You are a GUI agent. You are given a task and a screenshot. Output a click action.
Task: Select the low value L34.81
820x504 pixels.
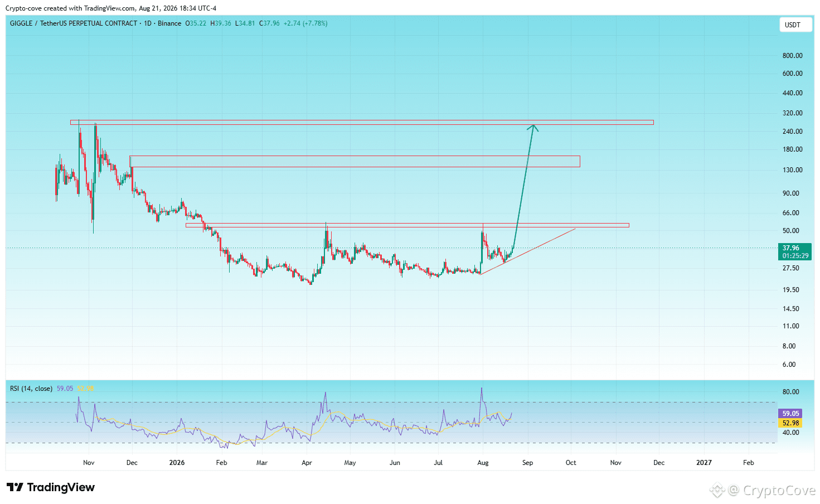[245, 23]
